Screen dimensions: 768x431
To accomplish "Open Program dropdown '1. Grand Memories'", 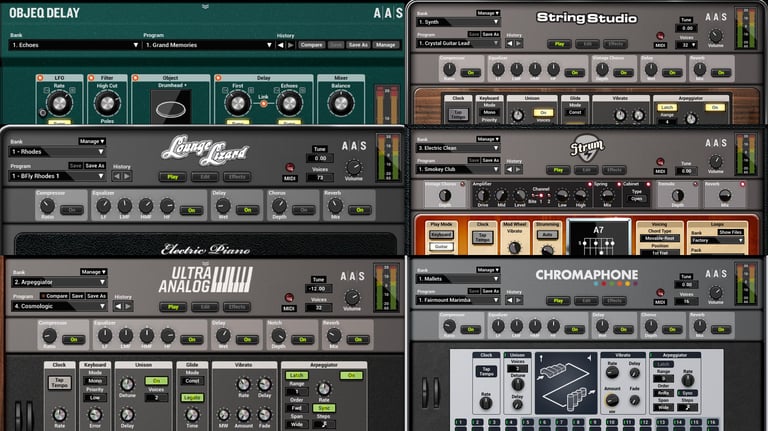I will click(x=209, y=45).
